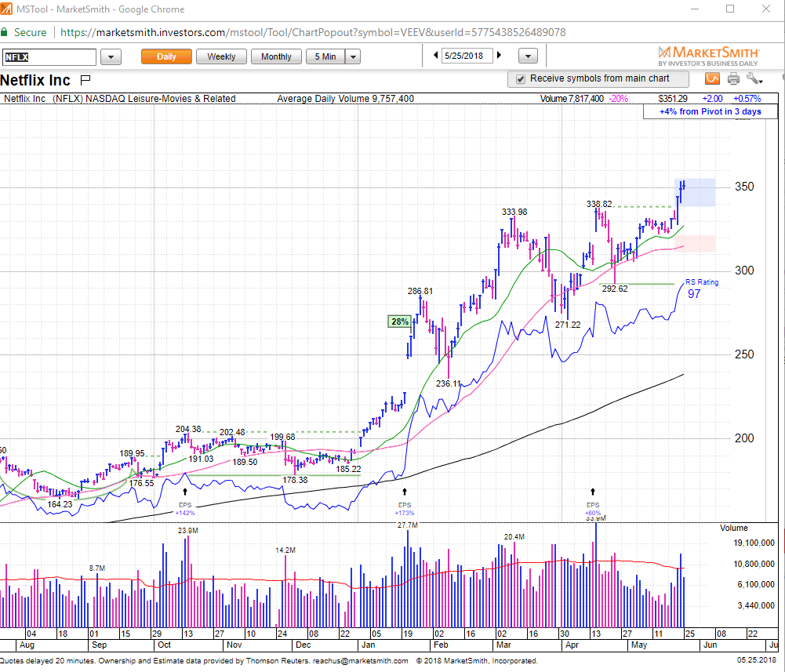
Task: Switch to Daily chart view
Action: [166, 56]
